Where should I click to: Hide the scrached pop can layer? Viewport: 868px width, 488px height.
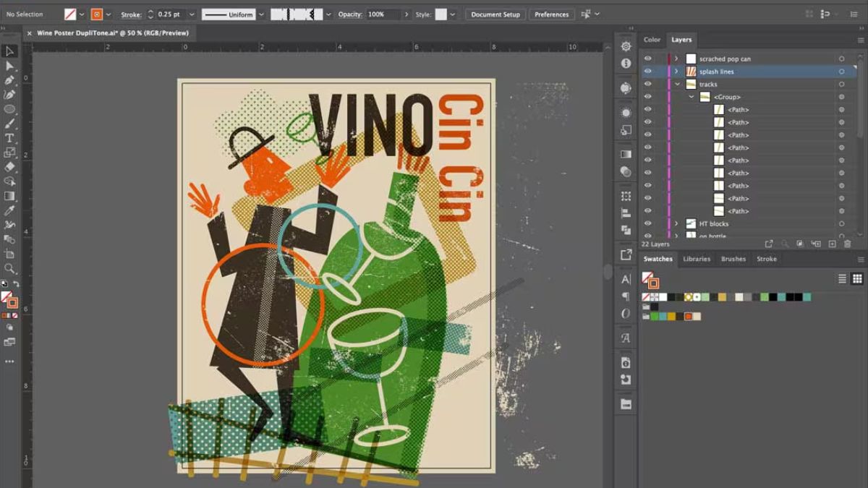pyautogui.click(x=647, y=59)
